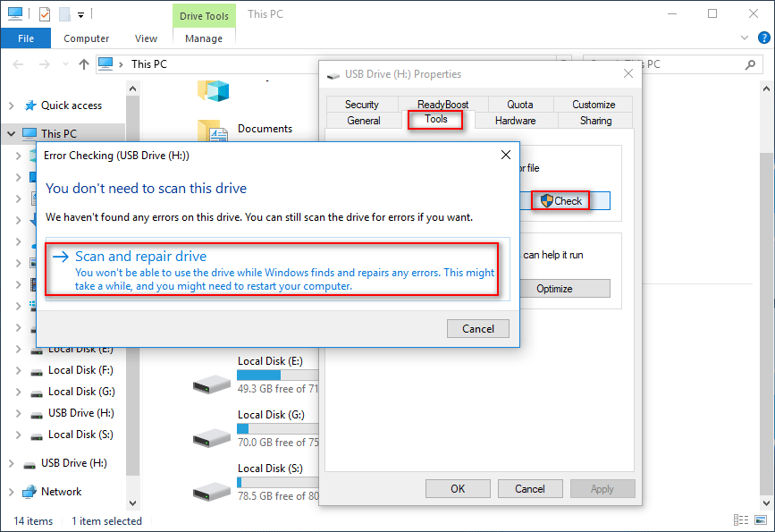
Task: Click the Quick access star icon
Action: click(x=30, y=106)
